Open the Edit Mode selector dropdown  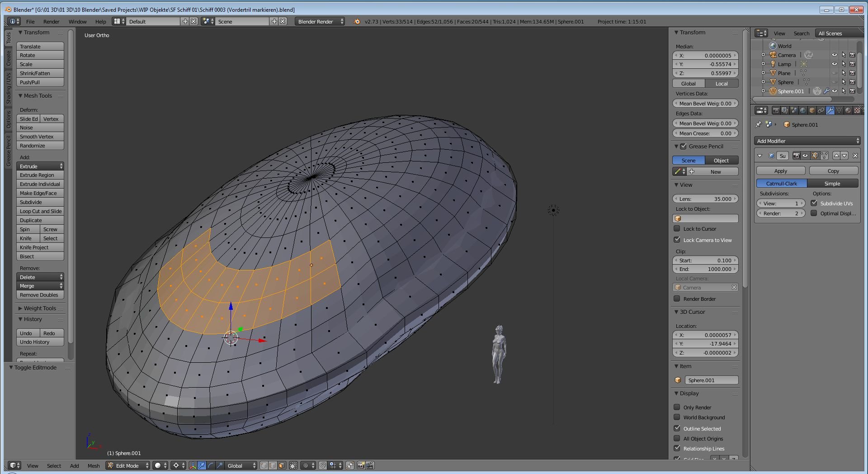click(128, 465)
